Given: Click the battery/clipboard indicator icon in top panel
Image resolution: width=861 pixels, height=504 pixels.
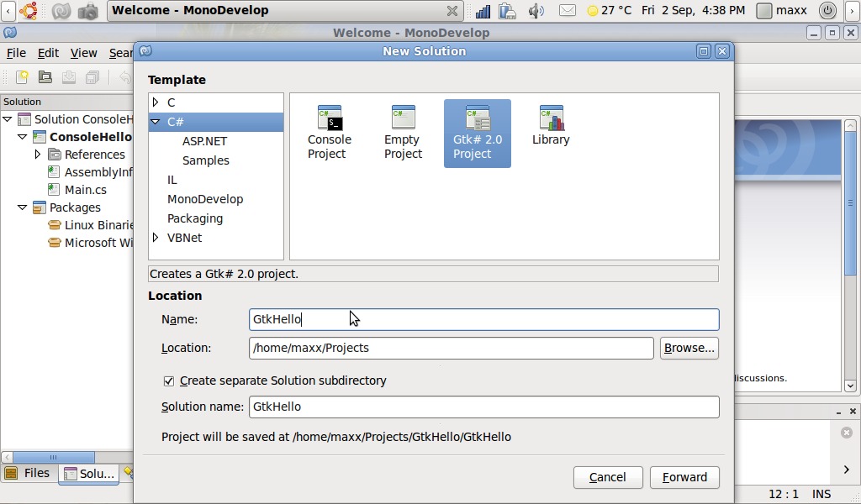Looking at the screenshot, I should pos(507,10).
